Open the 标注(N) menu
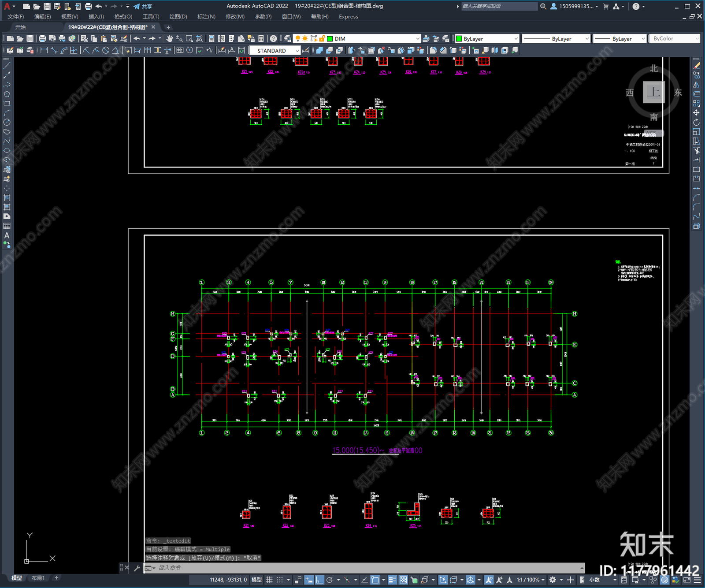This screenshot has width=705, height=588. 206,17
